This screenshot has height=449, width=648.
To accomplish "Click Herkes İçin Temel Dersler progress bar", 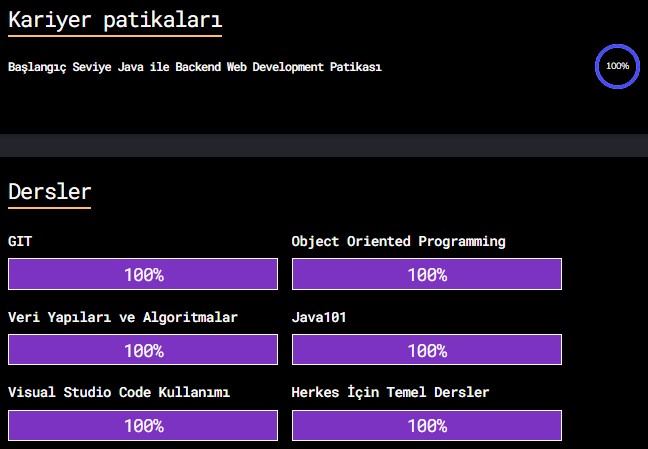I will pos(427,425).
